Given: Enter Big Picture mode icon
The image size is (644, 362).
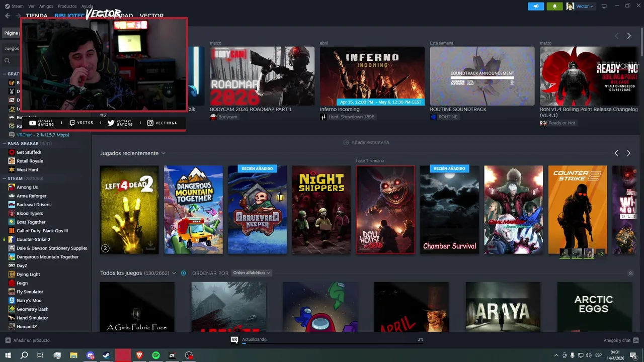Looking at the screenshot, I should pos(604,6).
